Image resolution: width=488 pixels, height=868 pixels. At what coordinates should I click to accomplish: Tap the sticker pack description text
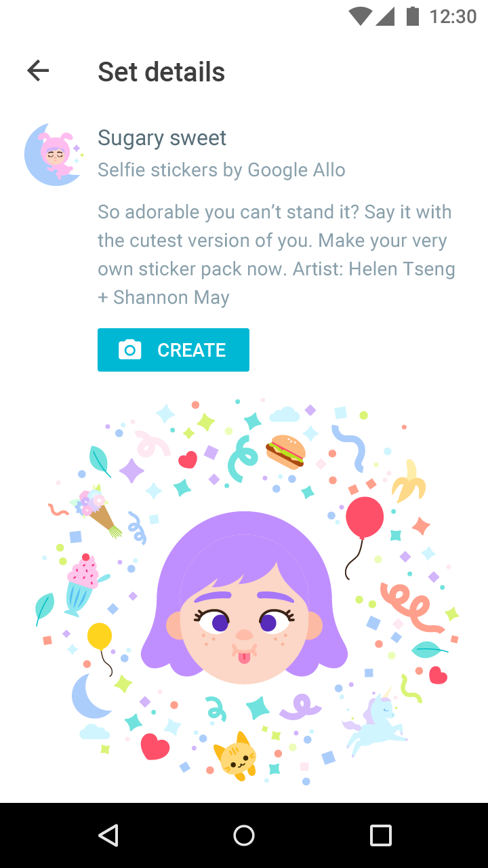276,254
